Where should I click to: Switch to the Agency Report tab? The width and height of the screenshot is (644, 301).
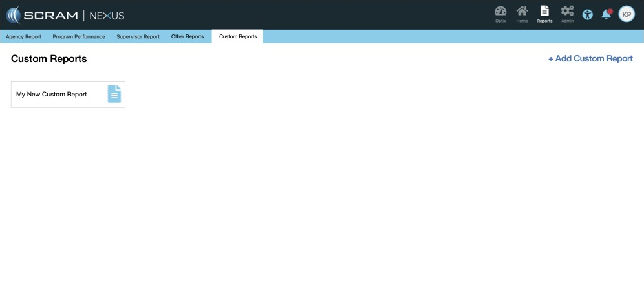(x=23, y=37)
